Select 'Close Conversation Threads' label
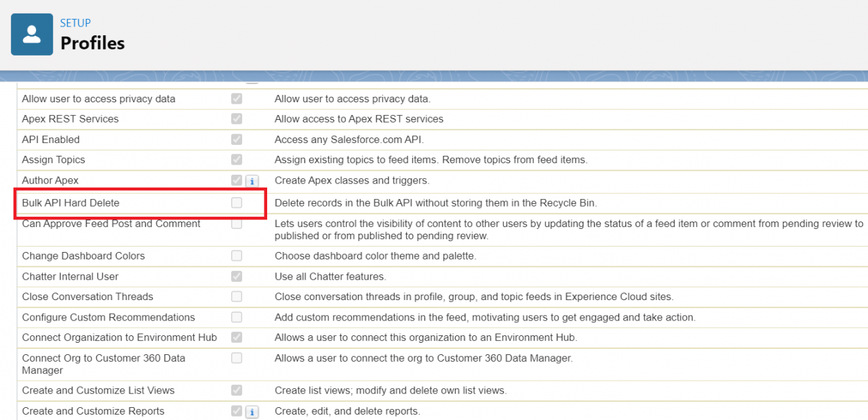The image size is (868, 420). 87,297
